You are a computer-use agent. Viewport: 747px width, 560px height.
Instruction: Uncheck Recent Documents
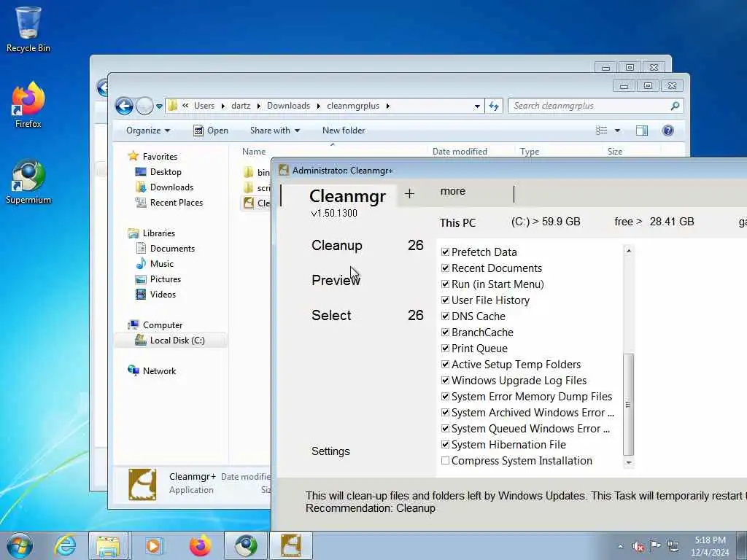(445, 268)
